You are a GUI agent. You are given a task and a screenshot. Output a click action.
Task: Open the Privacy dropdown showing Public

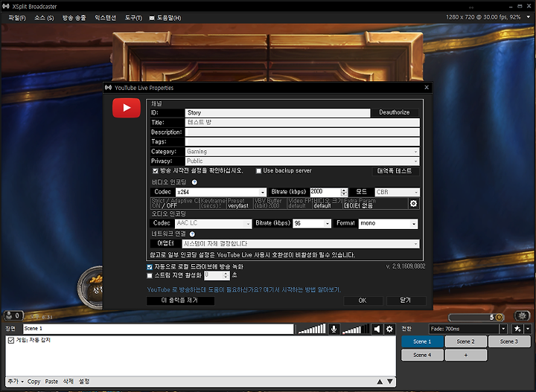coord(302,161)
